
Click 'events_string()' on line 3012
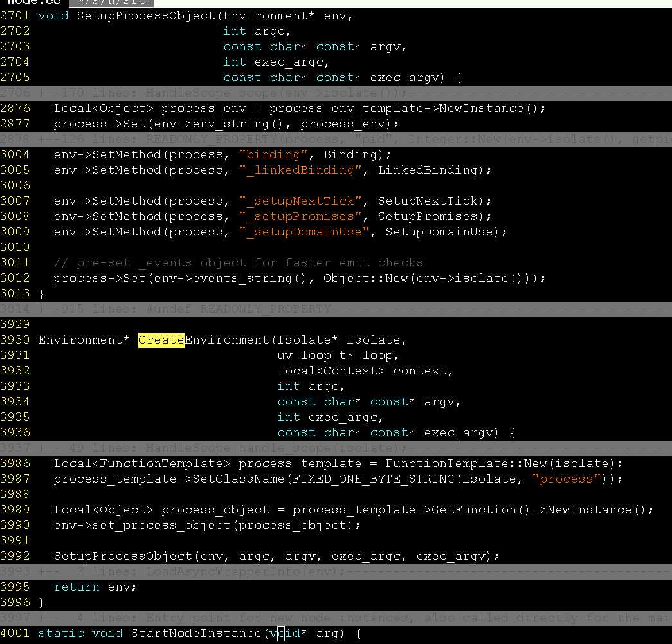(x=250, y=279)
